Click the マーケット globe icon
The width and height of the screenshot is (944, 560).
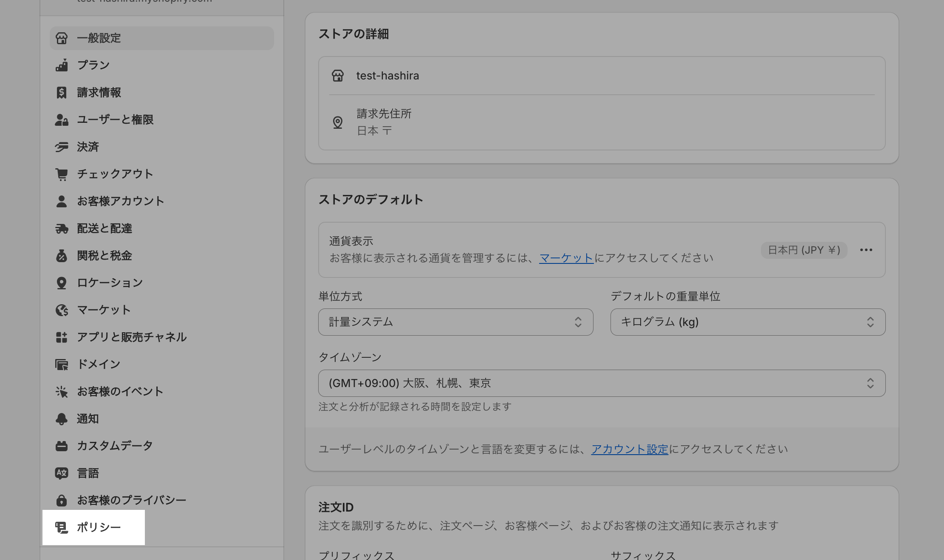click(62, 310)
